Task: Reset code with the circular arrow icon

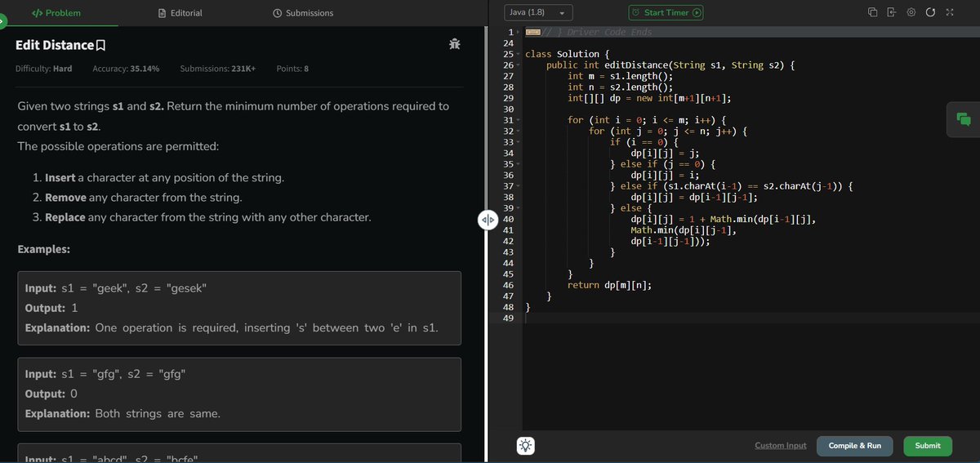Action: tap(929, 13)
